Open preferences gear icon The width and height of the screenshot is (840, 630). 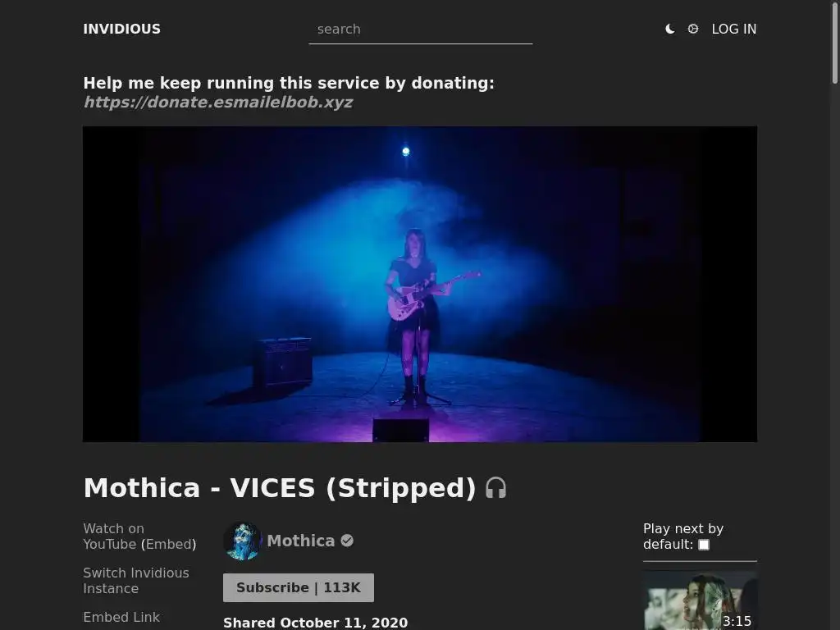coord(692,29)
